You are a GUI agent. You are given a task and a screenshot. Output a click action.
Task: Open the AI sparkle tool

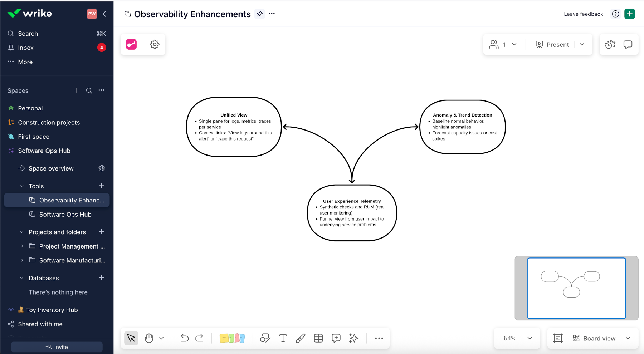pos(354,338)
